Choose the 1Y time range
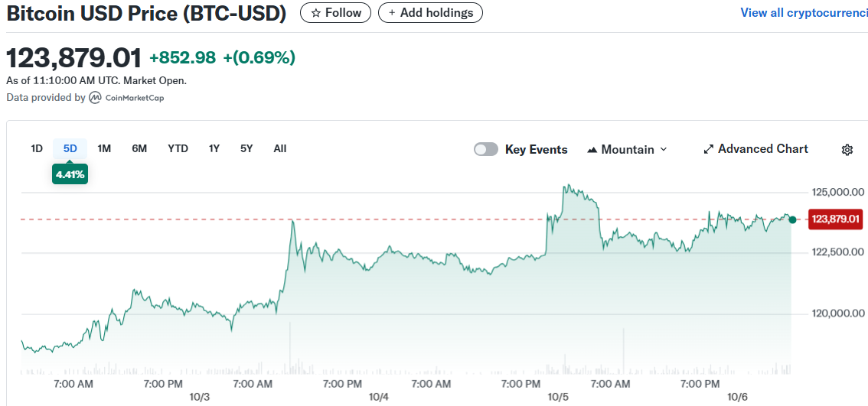 [x=214, y=148]
